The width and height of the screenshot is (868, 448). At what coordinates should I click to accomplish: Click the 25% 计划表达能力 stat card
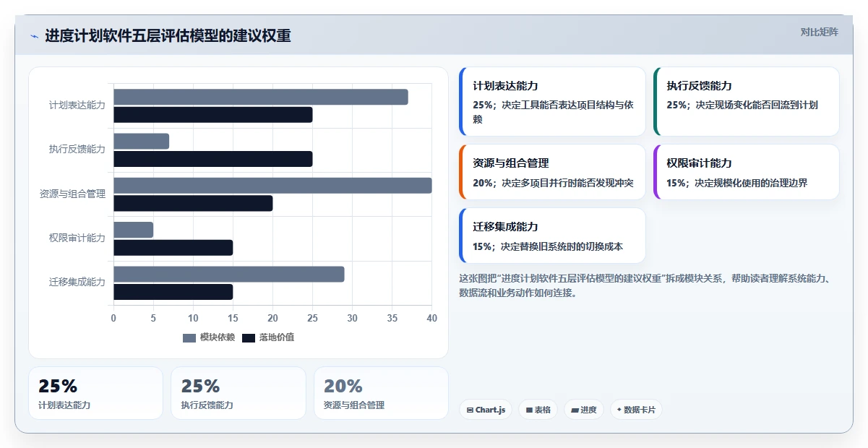pyautogui.click(x=95, y=393)
